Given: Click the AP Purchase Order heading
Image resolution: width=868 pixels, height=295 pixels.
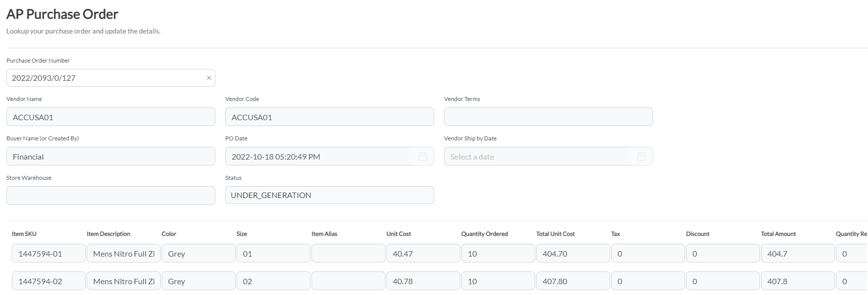Looking at the screenshot, I should point(63,14).
